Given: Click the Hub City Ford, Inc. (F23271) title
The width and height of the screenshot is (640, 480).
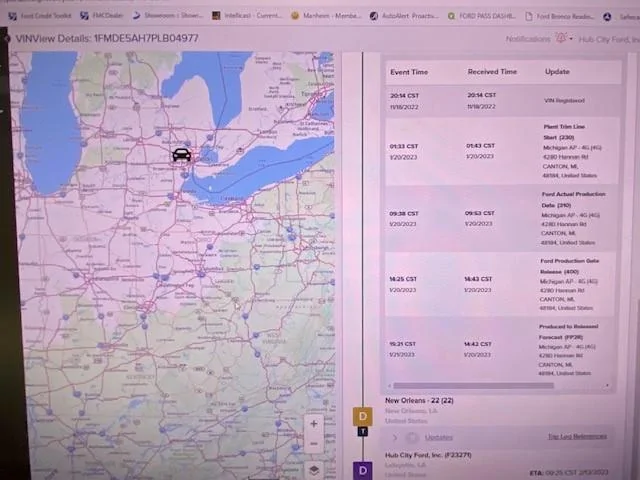Looking at the screenshot, I should [x=428, y=455].
